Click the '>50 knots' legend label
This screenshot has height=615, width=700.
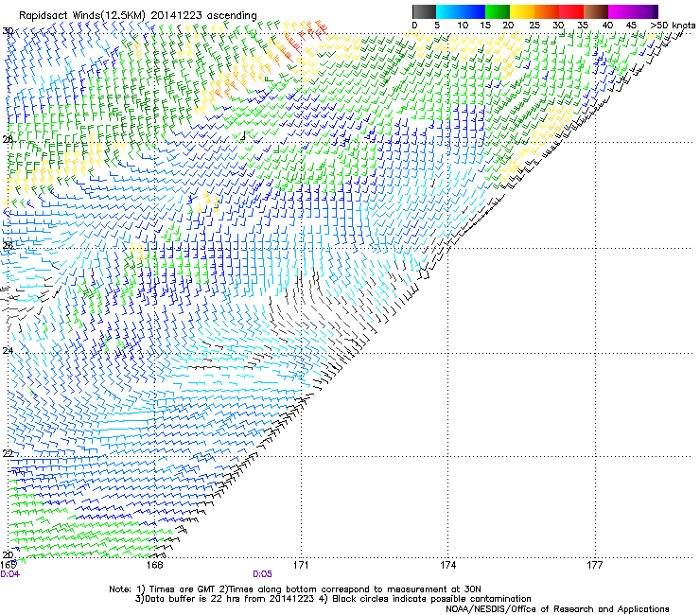673,25
